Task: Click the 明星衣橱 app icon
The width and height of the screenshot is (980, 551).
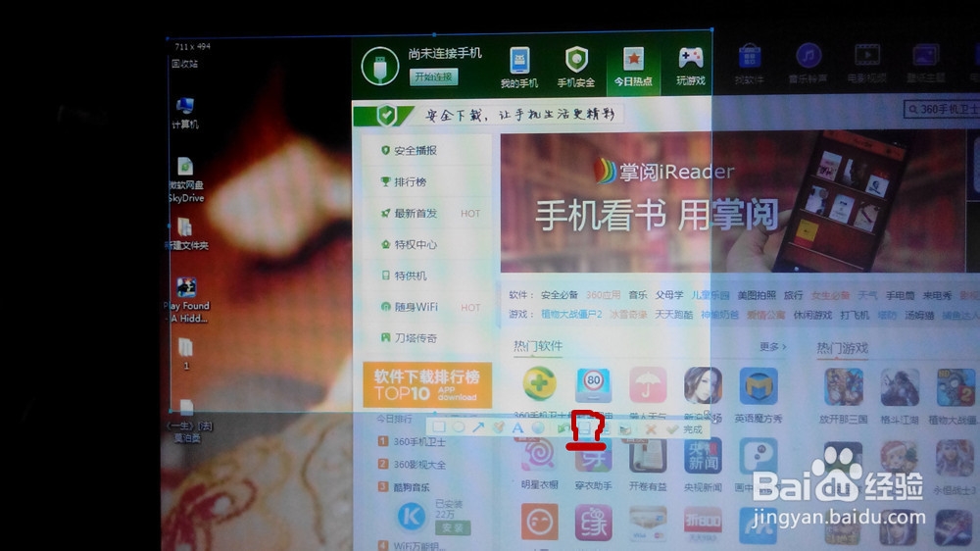Action: [x=539, y=455]
